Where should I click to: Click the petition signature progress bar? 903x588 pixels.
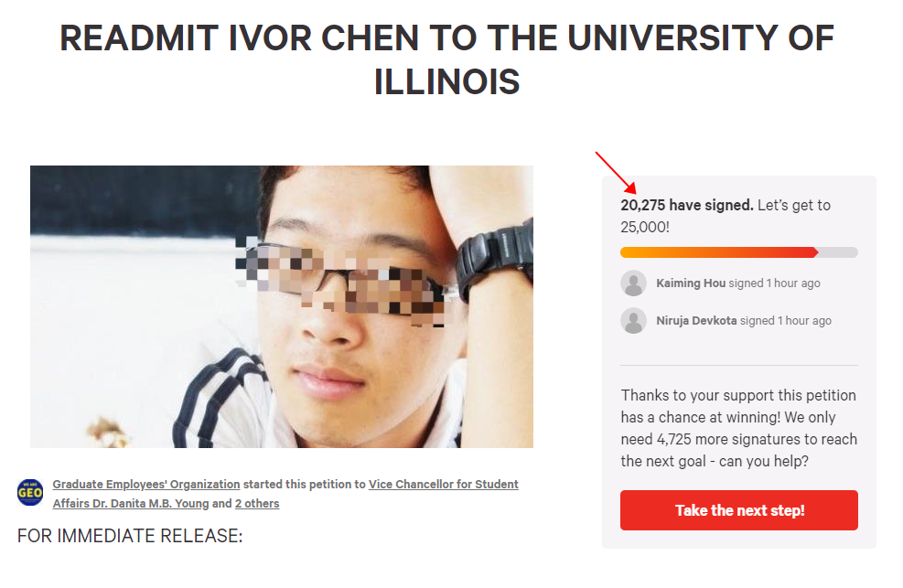tap(739, 252)
